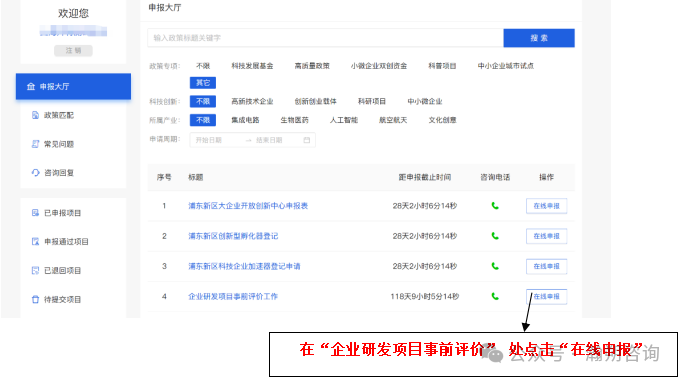681x380 pixels.
Task: Click the 距申报截止时间 column header
Action: click(425, 177)
